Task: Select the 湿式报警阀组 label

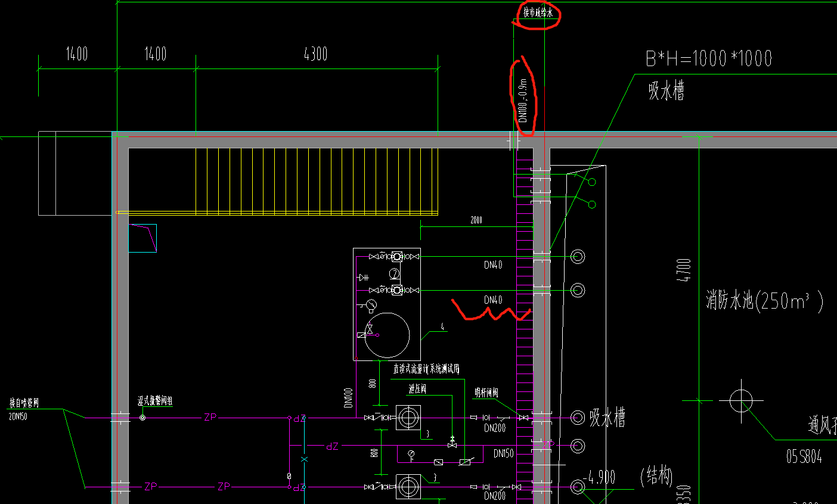Action: 155,401
